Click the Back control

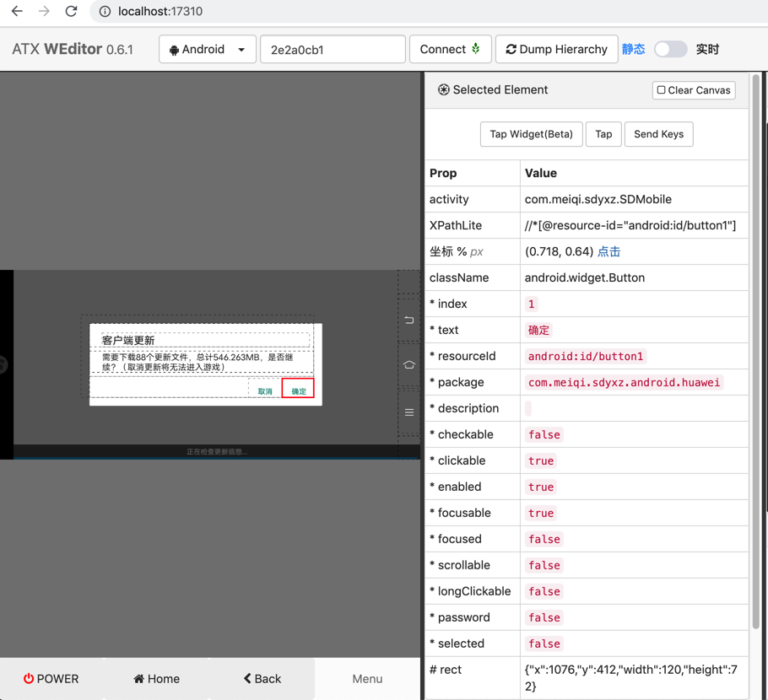tap(262, 679)
